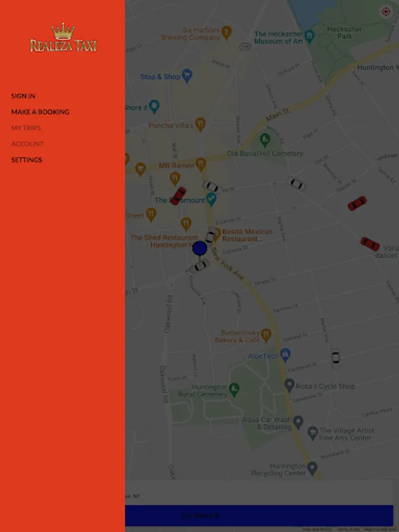Click Aqua Car Wash & Detailing marker
Image resolution: width=399 pixels, height=532 pixels.
pyautogui.click(x=299, y=422)
